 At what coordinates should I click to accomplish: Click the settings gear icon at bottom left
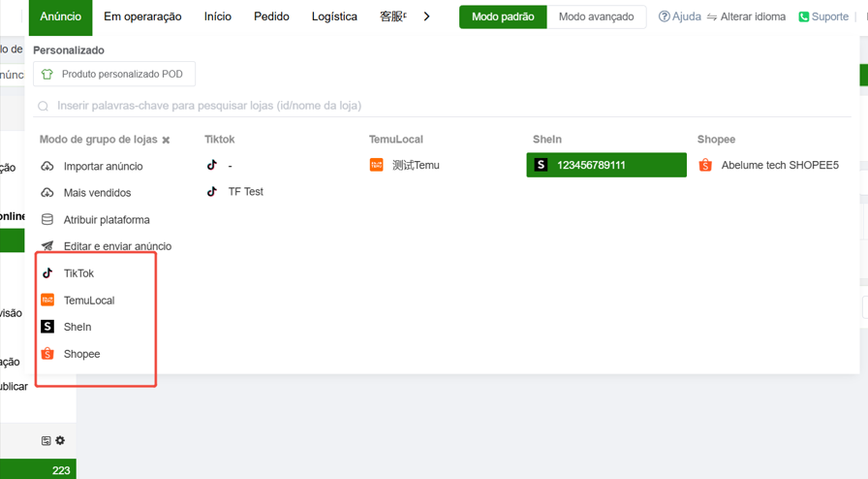tap(60, 440)
